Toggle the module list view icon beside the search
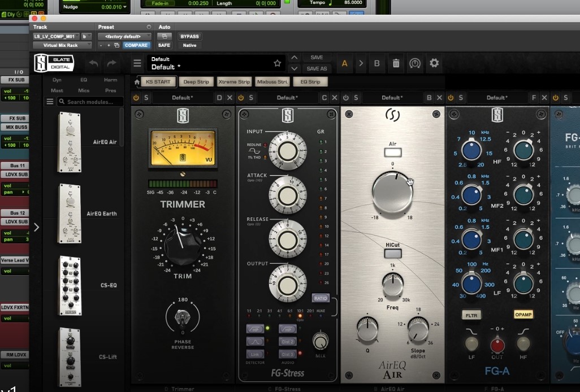Viewport: 580px width, 392px height. coord(50,102)
